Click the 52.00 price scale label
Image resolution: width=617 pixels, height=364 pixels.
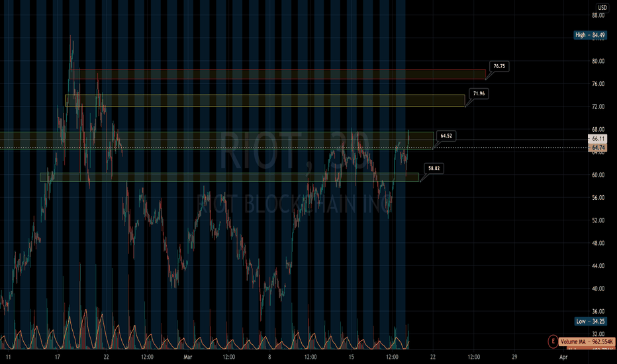tap(598, 220)
